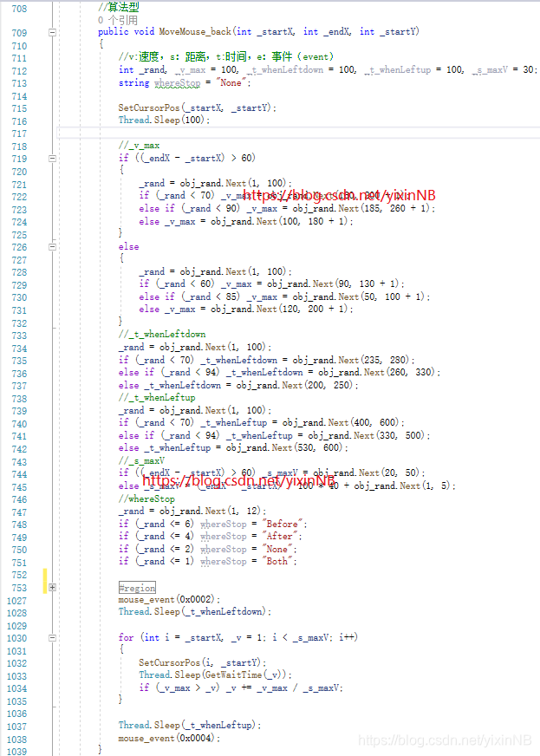Click the Thread.Sleep(100) statement

coord(164,121)
